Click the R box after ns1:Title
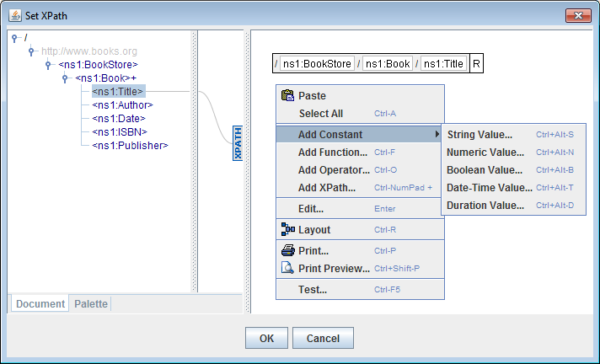This screenshot has width=600, height=364. click(x=476, y=64)
